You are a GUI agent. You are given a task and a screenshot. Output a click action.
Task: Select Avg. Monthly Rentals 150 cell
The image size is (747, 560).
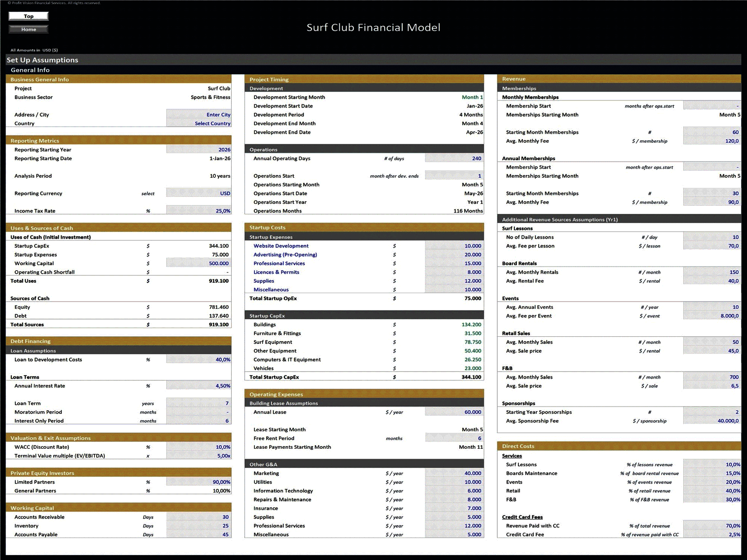click(712, 272)
